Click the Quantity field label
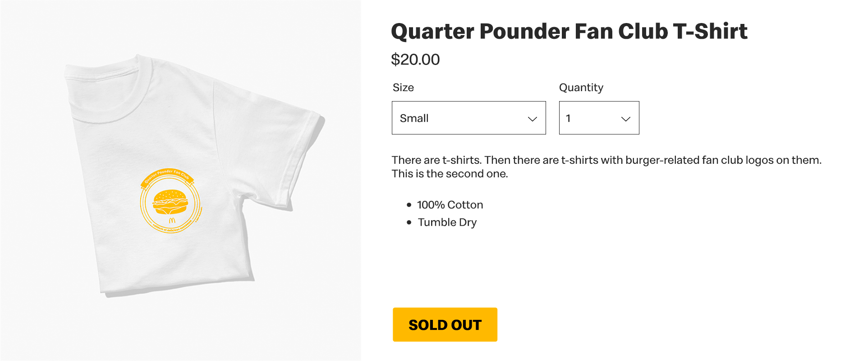Image resolution: width=868 pixels, height=361 pixels. tap(581, 88)
